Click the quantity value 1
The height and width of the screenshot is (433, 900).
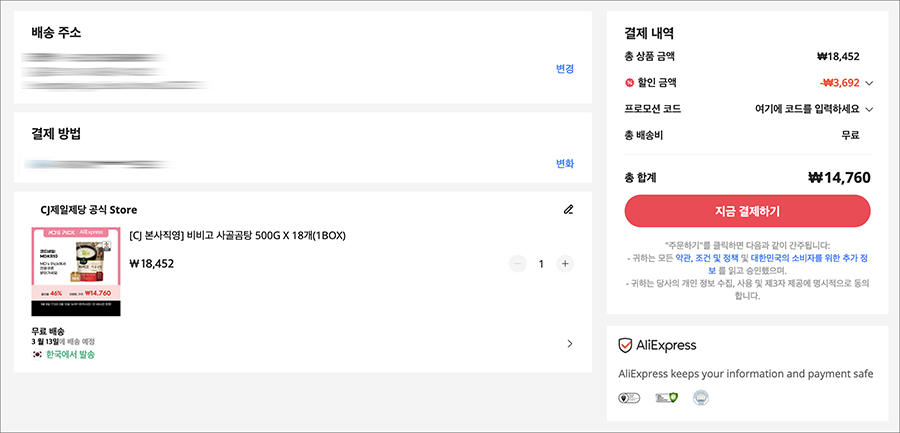coord(541,264)
